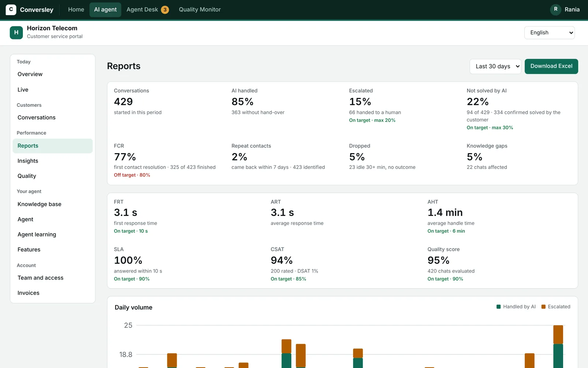Open the Quality Monitor tab

click(x=200, y=10)
